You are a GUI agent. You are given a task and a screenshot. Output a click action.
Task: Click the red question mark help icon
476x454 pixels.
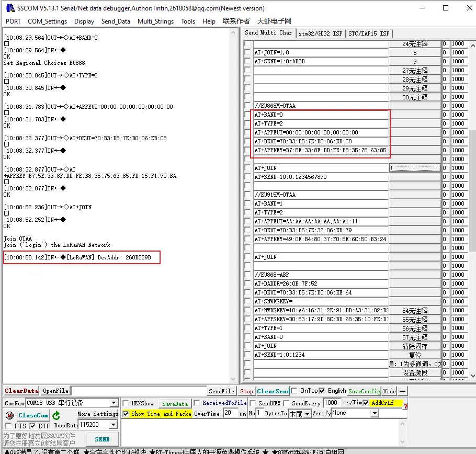pos(405,406)
